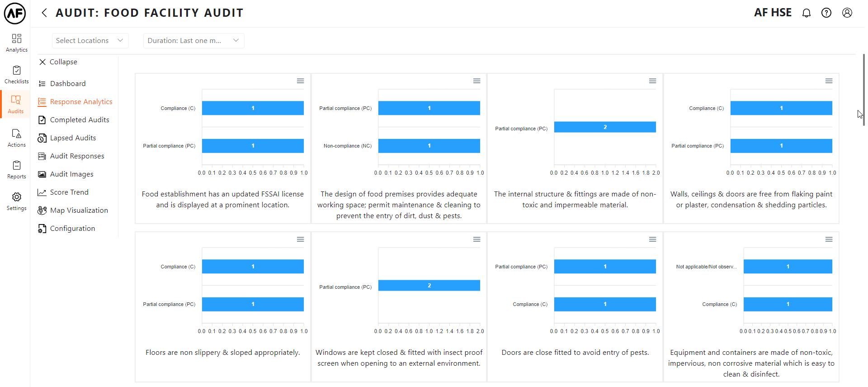Open chart menu for FSSAI license chart

tap(300, 81)
